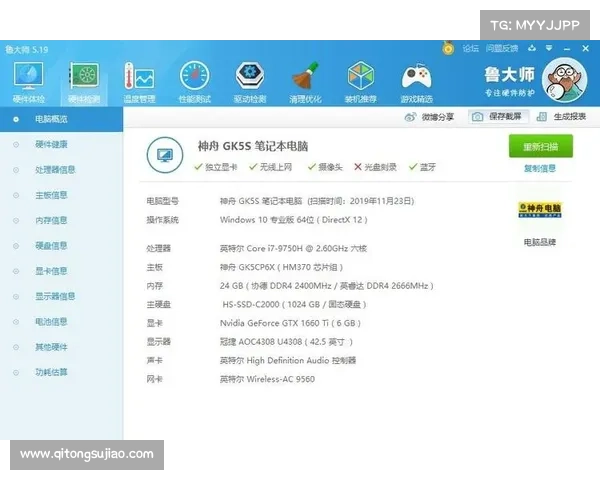Click 生成报表 generate report button

coord(563,117)
